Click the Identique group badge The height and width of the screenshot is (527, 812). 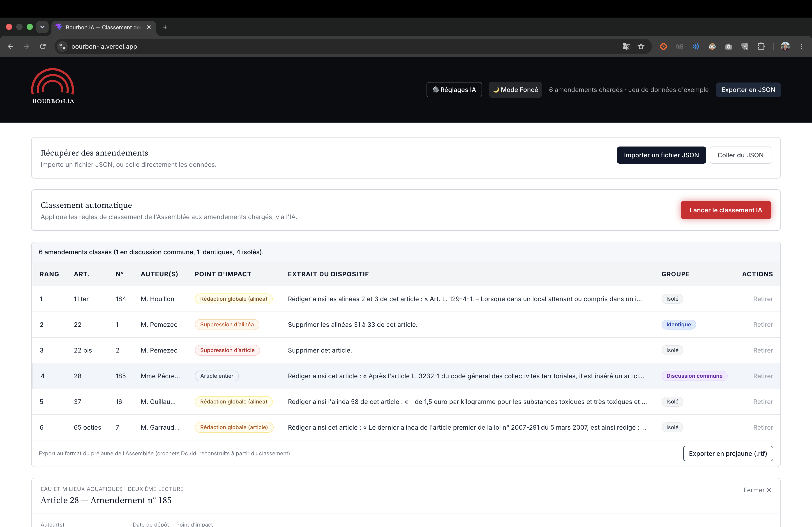click(678, 325)
